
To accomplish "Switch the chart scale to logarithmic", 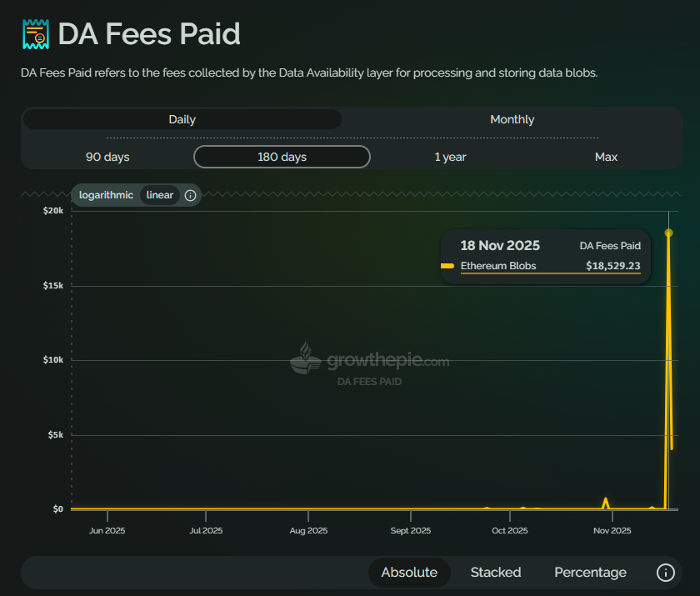I will coord(106,195).
